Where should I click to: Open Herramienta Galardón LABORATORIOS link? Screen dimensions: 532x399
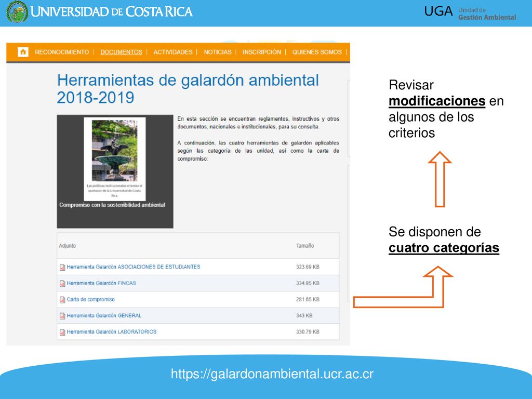pyautogui.click(x=112, y=332)
